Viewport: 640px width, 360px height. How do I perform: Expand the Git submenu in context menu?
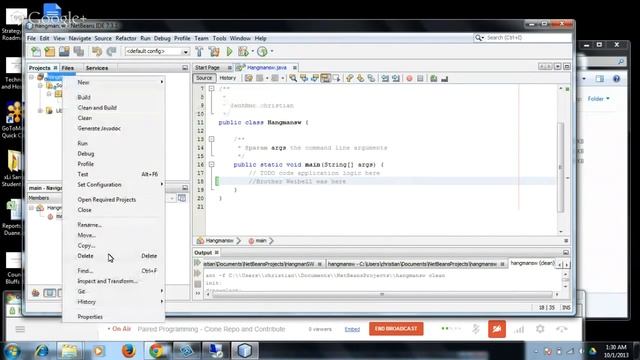(x=162, y=291)
